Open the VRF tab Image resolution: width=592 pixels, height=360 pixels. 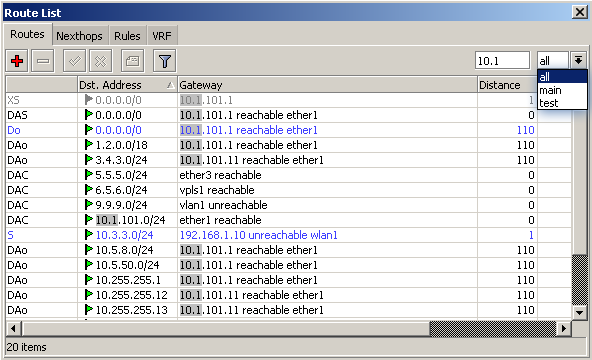(x=162, y=36)
